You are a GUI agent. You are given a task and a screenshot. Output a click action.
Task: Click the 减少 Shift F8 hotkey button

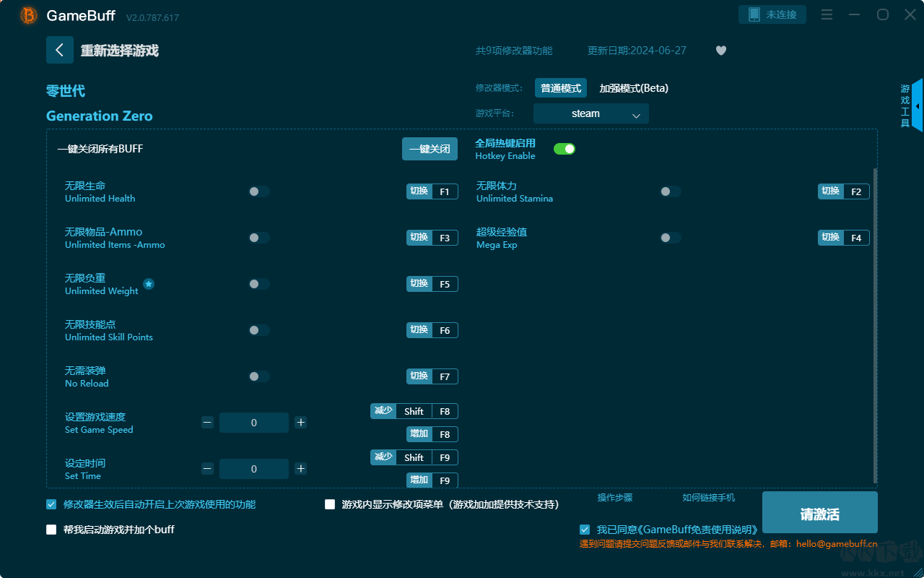point(414,411)
